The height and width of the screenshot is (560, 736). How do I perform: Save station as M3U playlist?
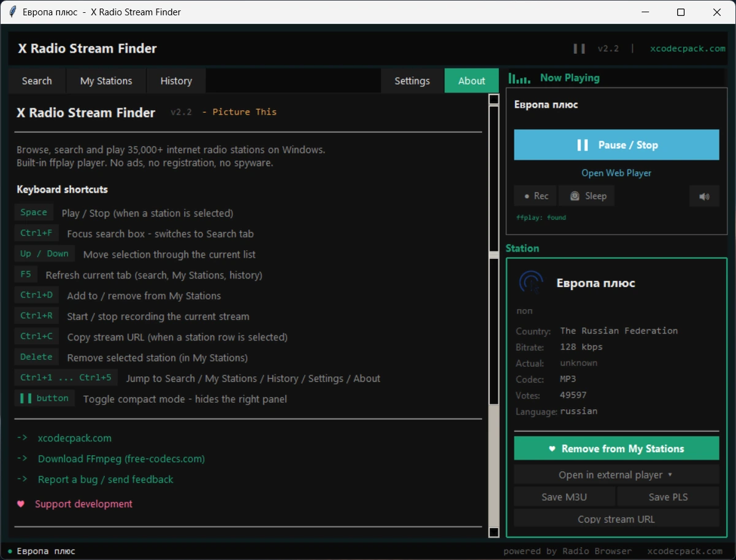click(x=564, y=497)
